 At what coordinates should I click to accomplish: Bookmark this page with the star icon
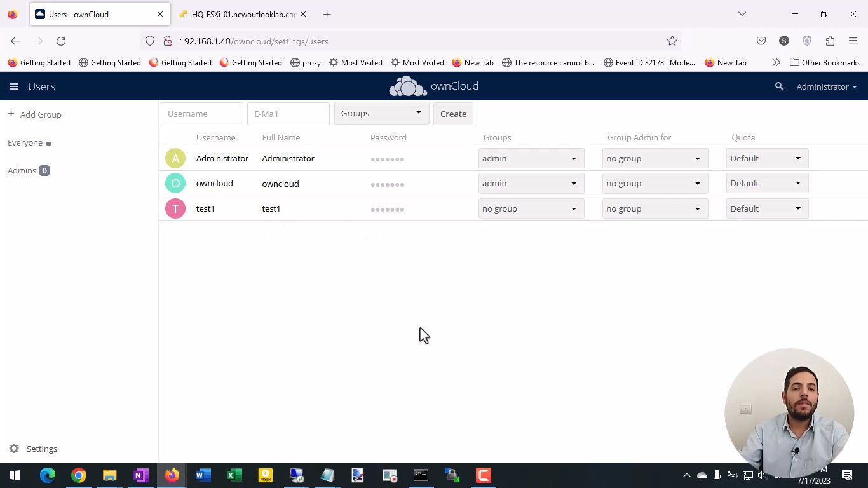coord(672,41)
